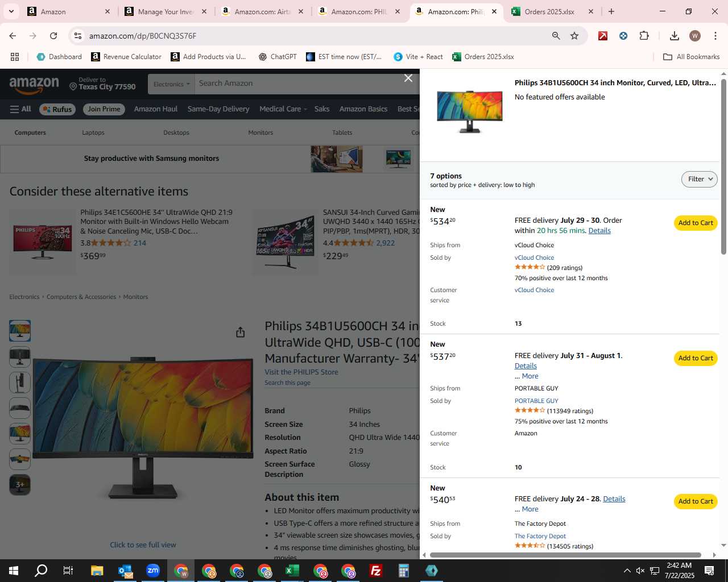This screenshot has width=728, height=582.
Task: Open the notification center icon
Action: 709,571
